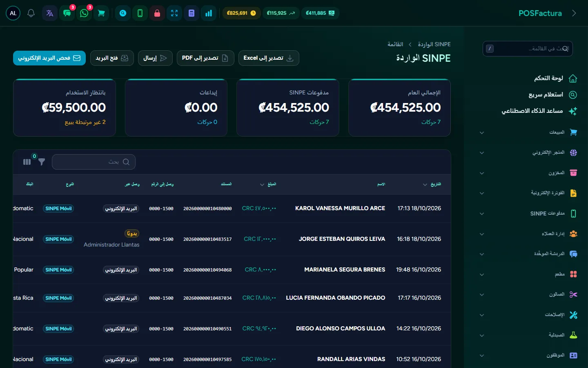Expand the الفوترة الإلكترونية menu
The height and width of the screenshot is (368, 588).
[528, 193]
